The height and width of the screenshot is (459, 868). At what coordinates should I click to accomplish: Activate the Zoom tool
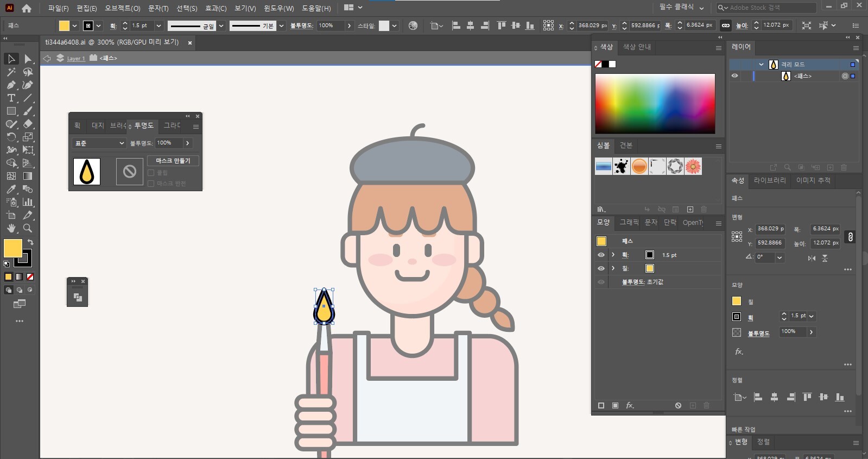click(x=28, y=228)
